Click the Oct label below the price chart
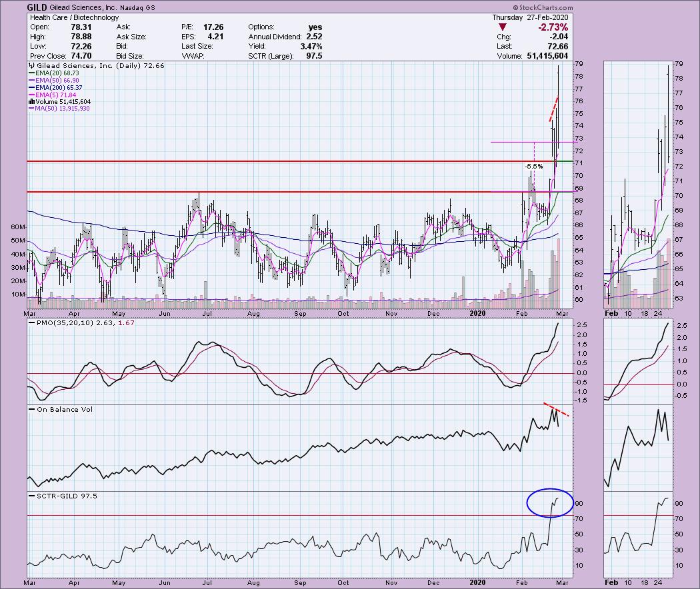The width and height of the screenshot is (700, 589). click(x=343, y=313)
